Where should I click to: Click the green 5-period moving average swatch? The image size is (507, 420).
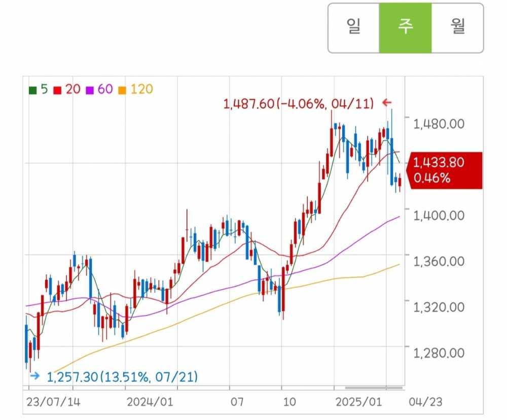[33, 90]
